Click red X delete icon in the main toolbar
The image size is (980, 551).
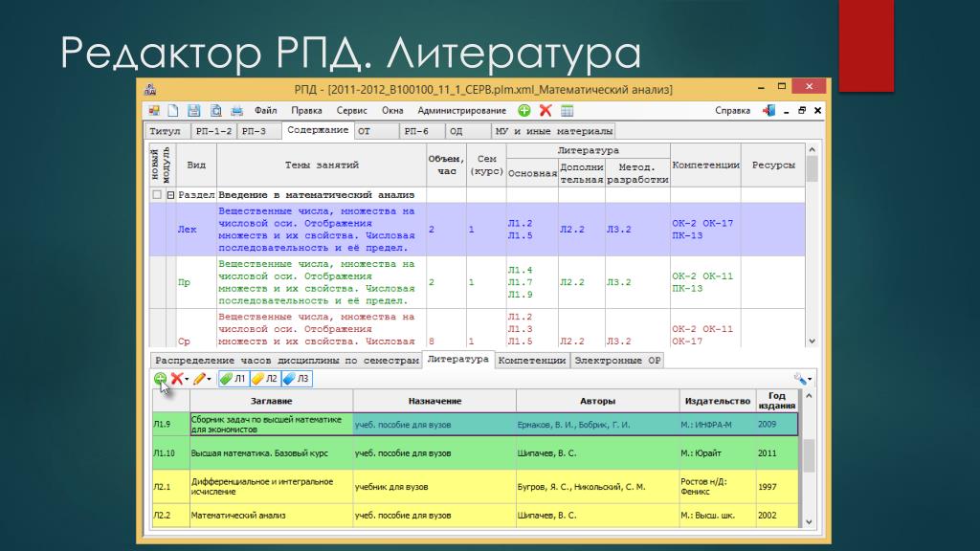tap(546, 111)
